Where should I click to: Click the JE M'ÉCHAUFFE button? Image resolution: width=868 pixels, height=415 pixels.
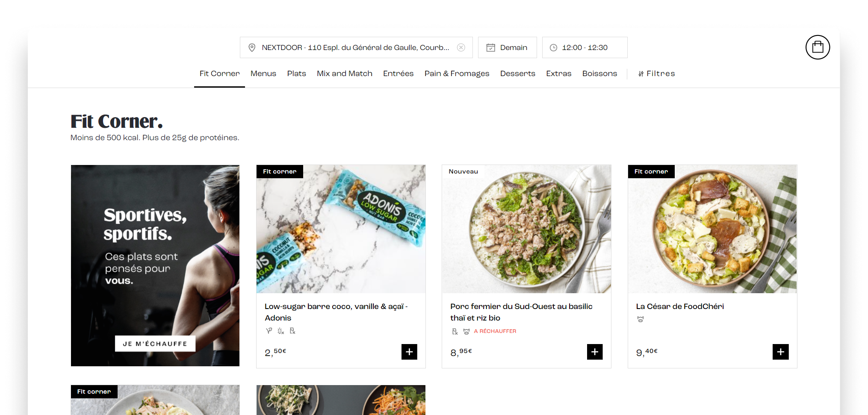coord(155,343)
